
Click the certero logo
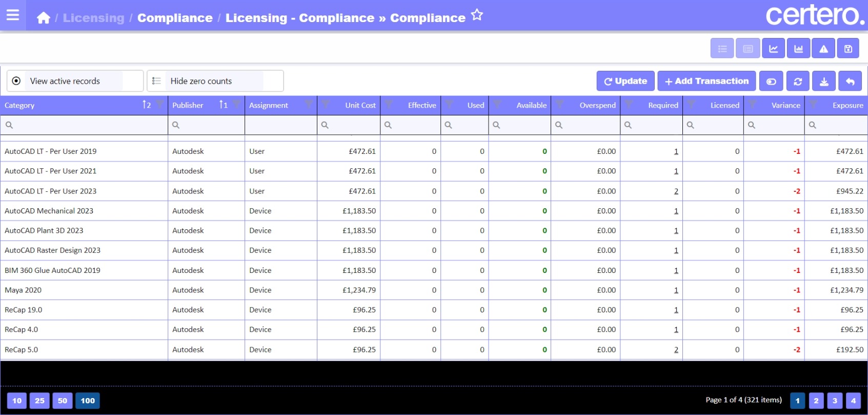click(815, 15)
